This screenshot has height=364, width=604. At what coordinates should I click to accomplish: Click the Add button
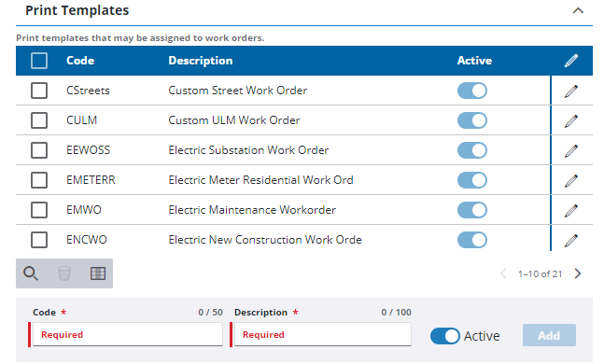pyautogui.click(x=549, y=335)
